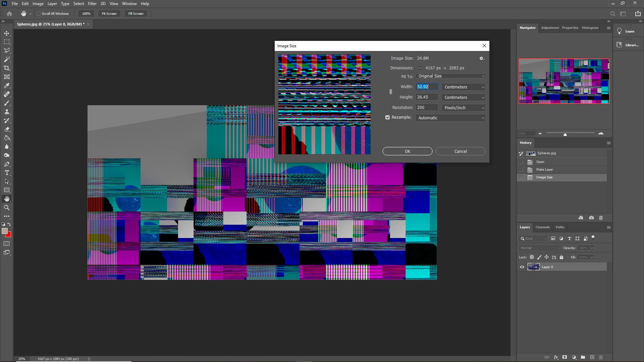Click the Image Size settings gear icon
644x362 pixels.
tap(482, 58)
